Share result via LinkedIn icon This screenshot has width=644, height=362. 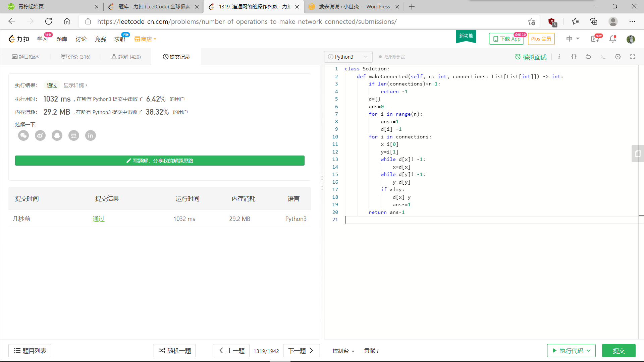(91, 135)
